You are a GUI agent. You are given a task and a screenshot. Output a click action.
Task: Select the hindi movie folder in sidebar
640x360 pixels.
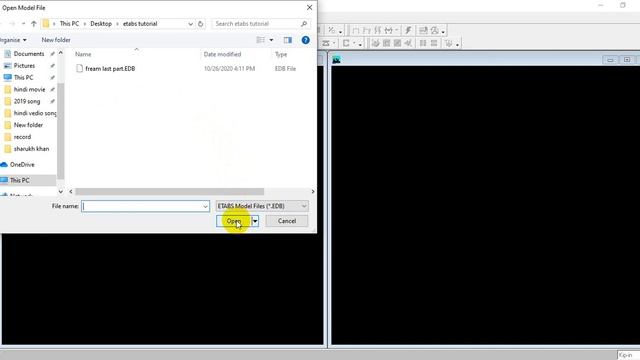[29, 89]
